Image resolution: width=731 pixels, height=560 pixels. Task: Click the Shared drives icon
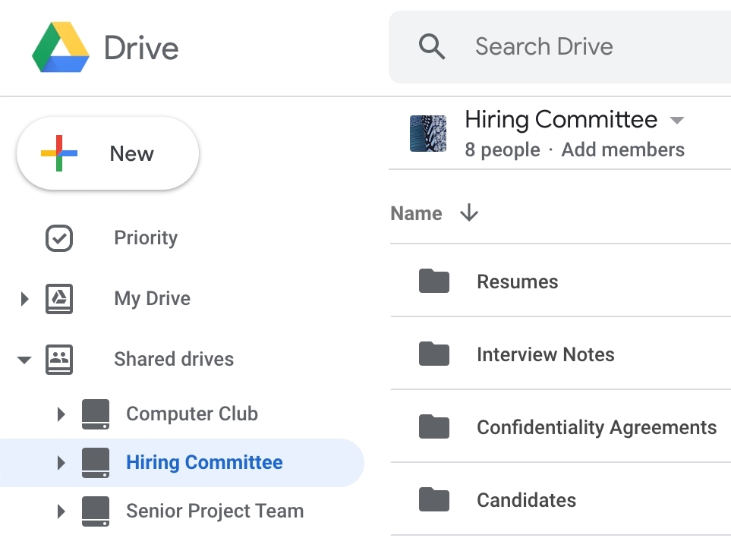(x=58, y=359)
